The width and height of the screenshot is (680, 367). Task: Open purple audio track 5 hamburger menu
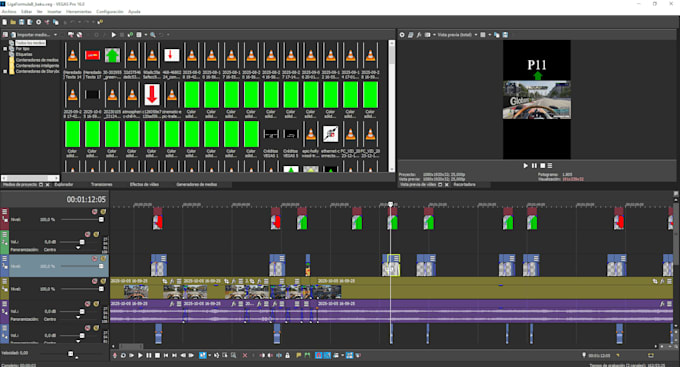tap(4, 304)
